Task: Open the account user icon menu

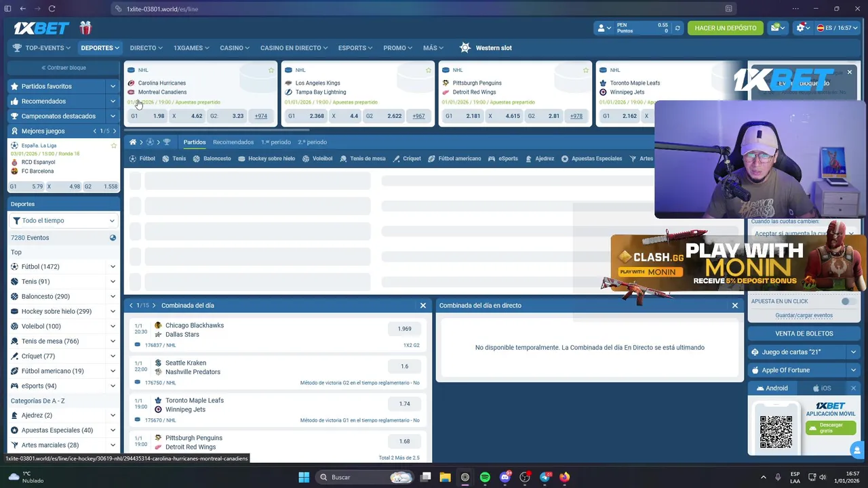Action: coord(604,28)
